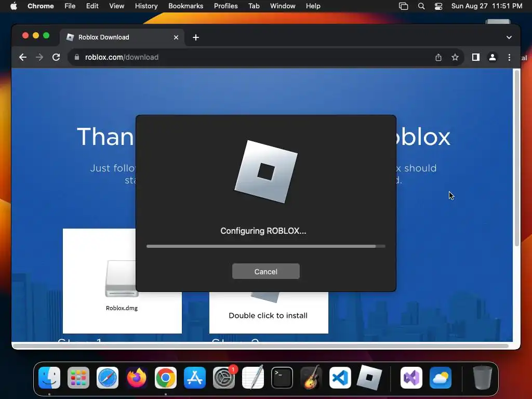Select the Roblox Download tab
This screenshot has width=532, height=399.
coord(122,37)
